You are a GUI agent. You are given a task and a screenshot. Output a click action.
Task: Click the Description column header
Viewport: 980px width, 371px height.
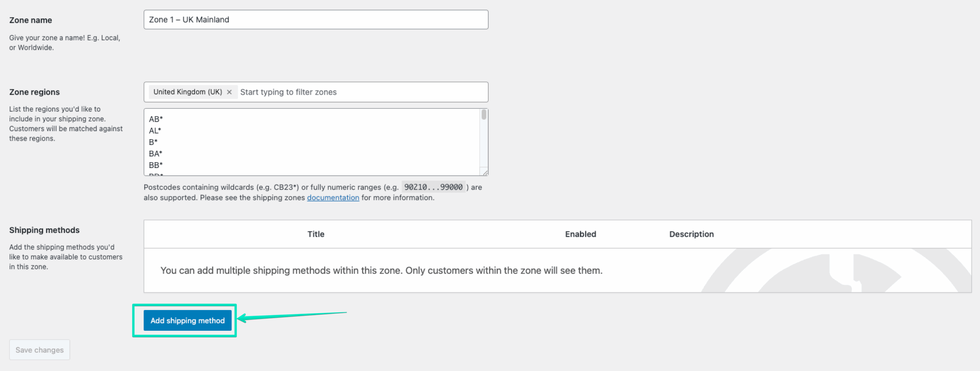(691, 234)
